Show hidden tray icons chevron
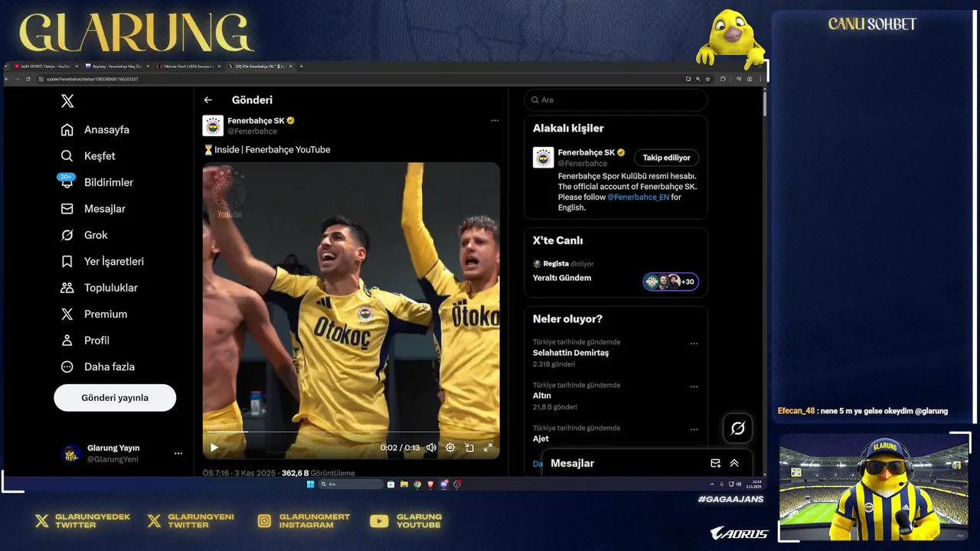980x551 pixels. pos(712,484)
